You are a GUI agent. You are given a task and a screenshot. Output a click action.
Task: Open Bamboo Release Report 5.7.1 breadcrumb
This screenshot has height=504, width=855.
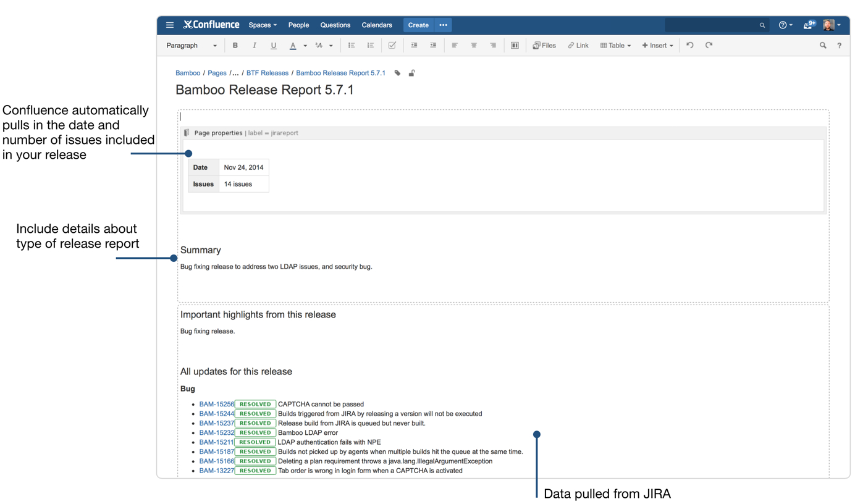point(340,73)
